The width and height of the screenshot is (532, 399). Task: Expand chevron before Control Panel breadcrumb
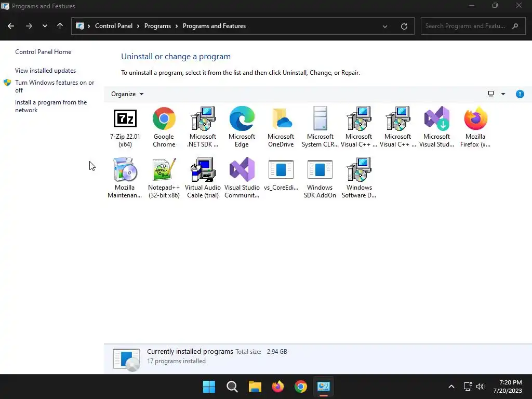89,26
